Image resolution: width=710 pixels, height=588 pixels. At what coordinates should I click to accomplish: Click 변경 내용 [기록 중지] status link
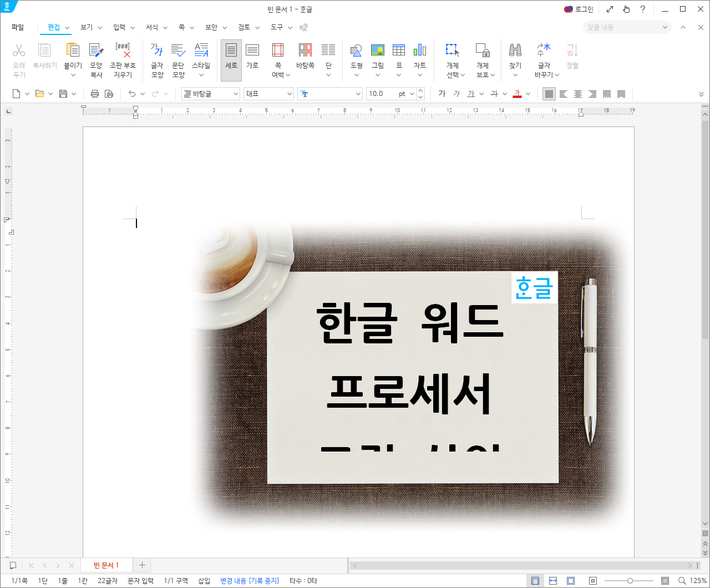(x=250, y=581)
